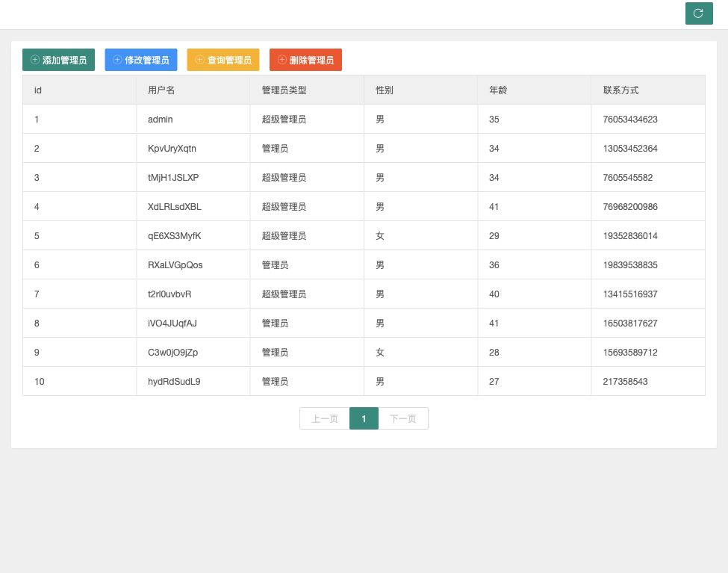Image resolution: width=728 pixels, height=573 pixels.
Task: Select username hydRdSudL9
Action: [174, 382]
